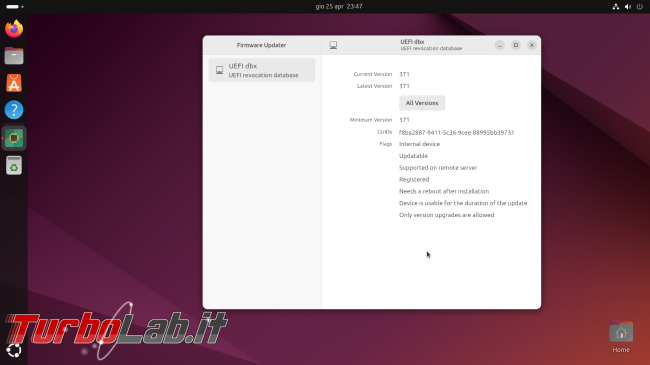650x365 pixels.
Task: Click the 'Internal device' flag text
Action: [x=420, y=144]
